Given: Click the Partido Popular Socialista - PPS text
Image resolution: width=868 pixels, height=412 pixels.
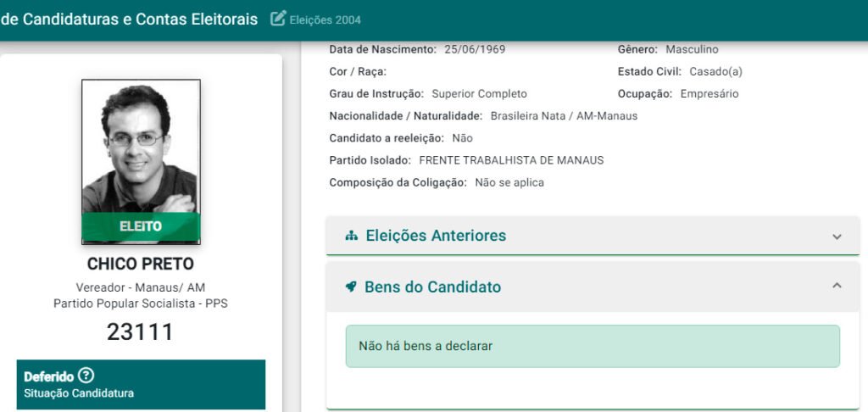Looking at the screenshot, I should (x=141, y=303).
